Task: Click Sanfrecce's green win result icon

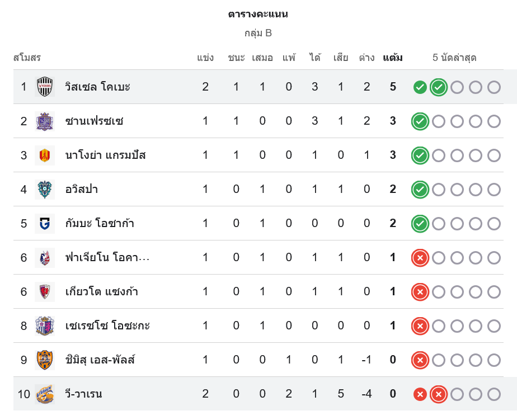Action: pyautogui.click(x=420, y=121)
